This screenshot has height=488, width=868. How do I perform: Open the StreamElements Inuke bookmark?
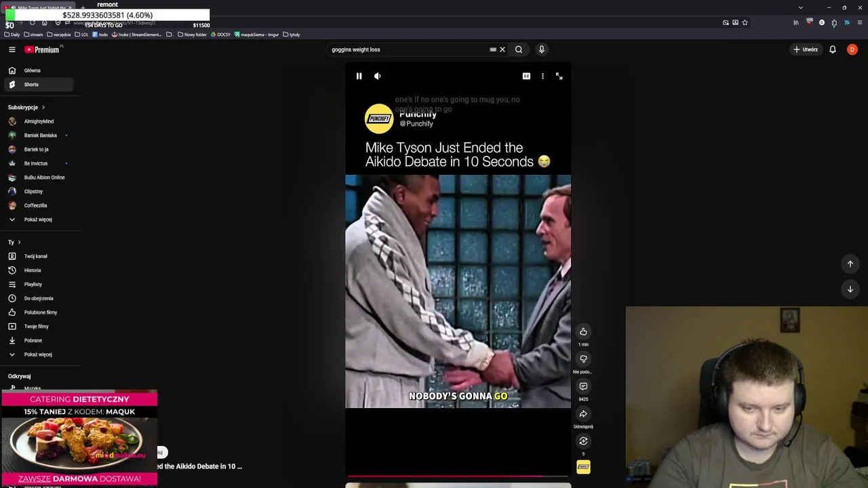tap(137, 35)
